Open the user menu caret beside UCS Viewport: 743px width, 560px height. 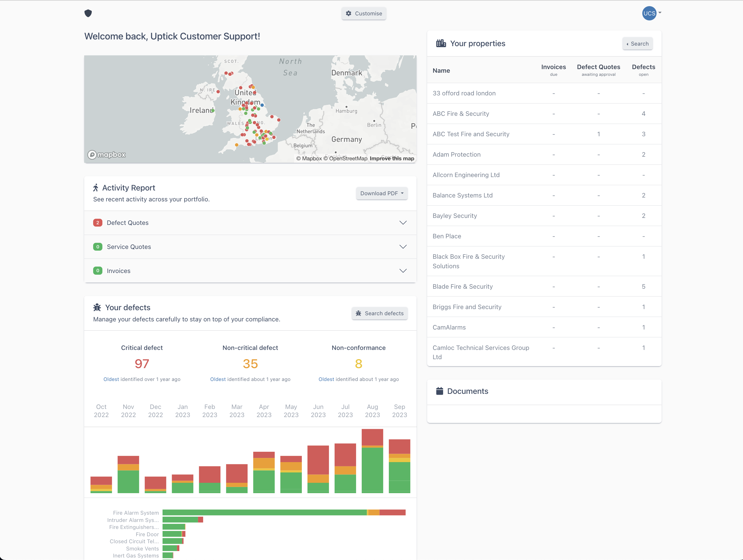pyautogui.click(x=660, y=13)
